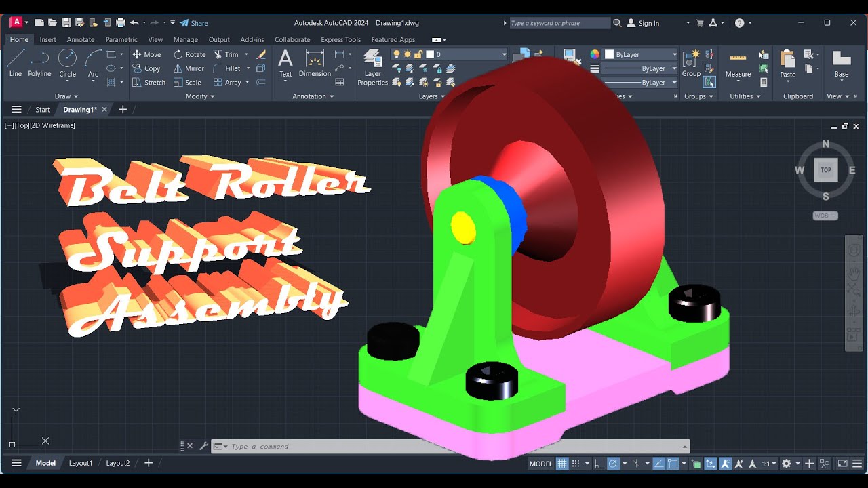Toggle ortho mode in status bar
Screen dimensions: 868x488
(599, 464)
